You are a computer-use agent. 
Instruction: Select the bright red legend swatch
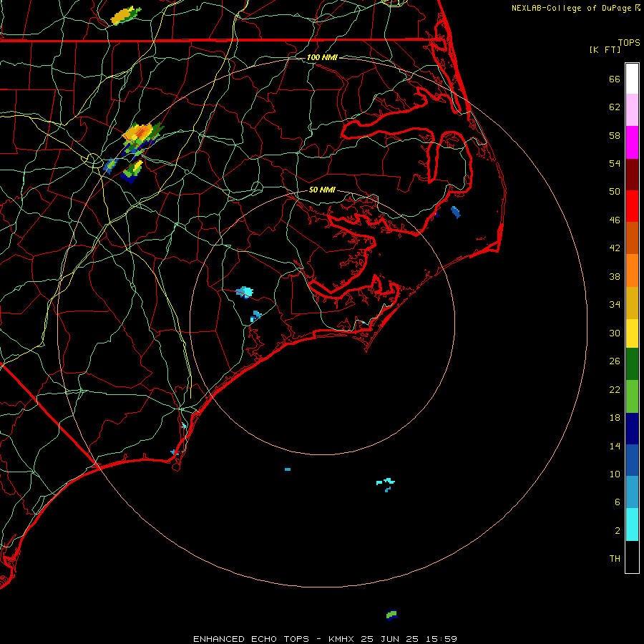pyautogui.click(x=632, y=206)
